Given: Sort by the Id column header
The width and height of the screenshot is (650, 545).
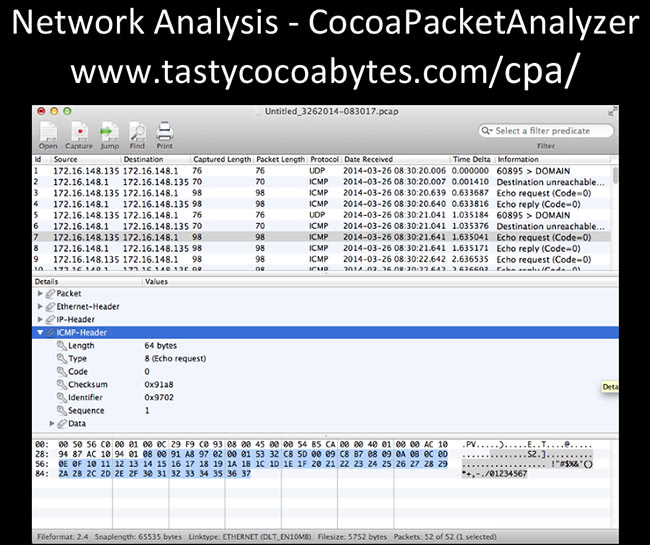Looking at the screenshot, I should pyautogui.click(x=41, y=159).
